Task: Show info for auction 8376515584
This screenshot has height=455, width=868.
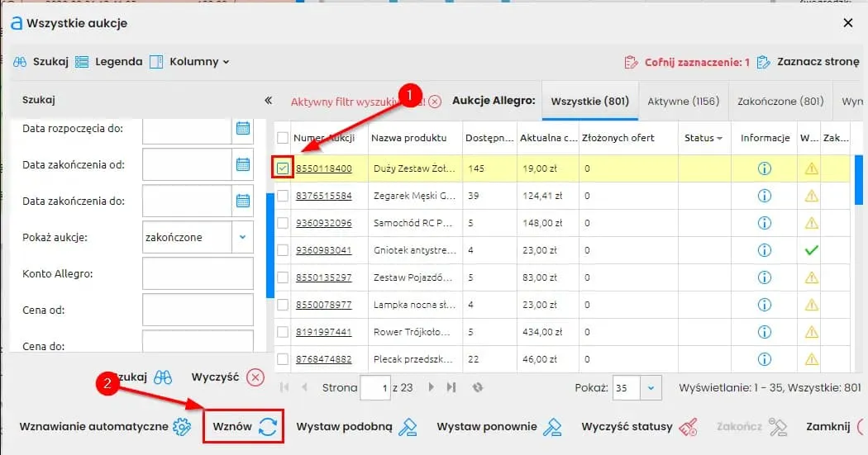Action: [764, 195]
